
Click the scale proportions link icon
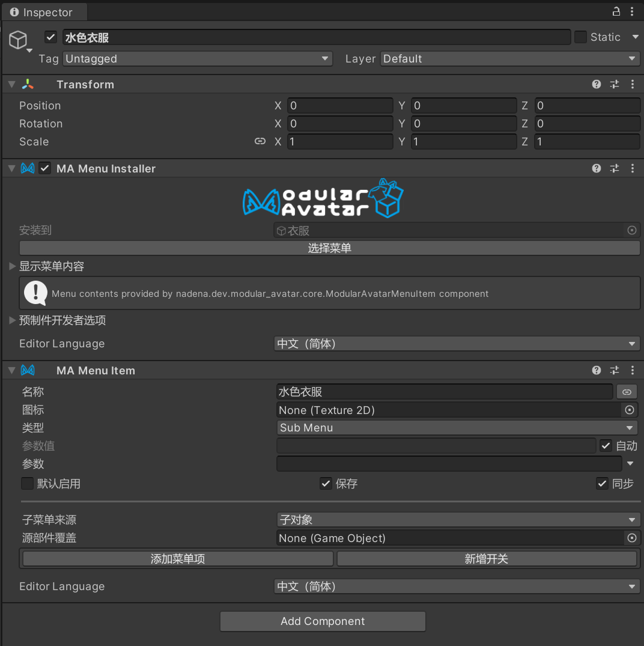pos(260,142)
